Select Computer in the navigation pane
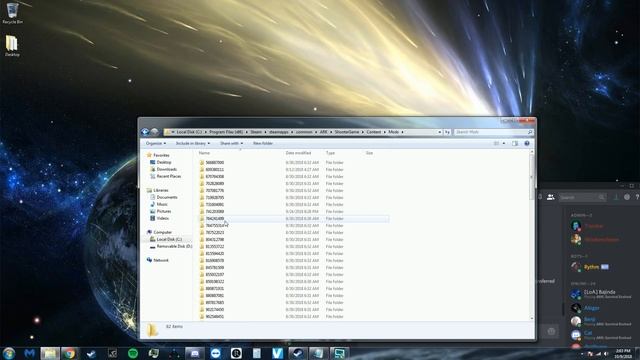Image resolution: width=640 pixels, height=360 pixels. point(159,232)
